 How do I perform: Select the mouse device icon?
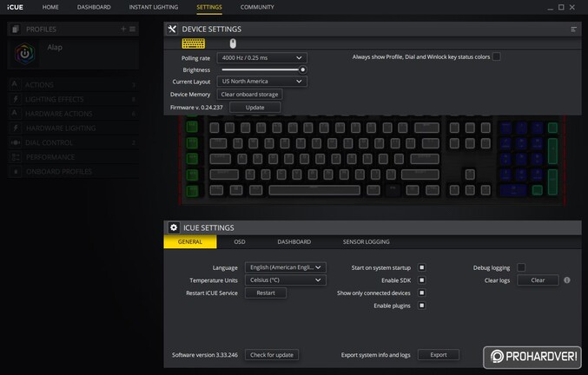click(x=233, y=43)
